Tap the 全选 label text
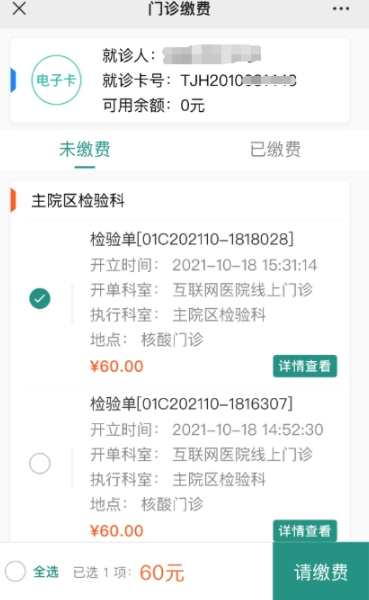This screenshot has width=369, height=600. tap(46, 572)
